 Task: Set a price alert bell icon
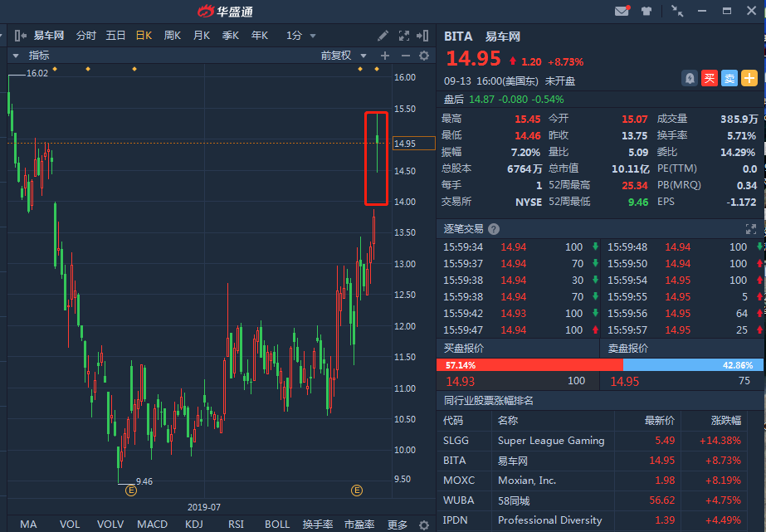click(690, 78)
